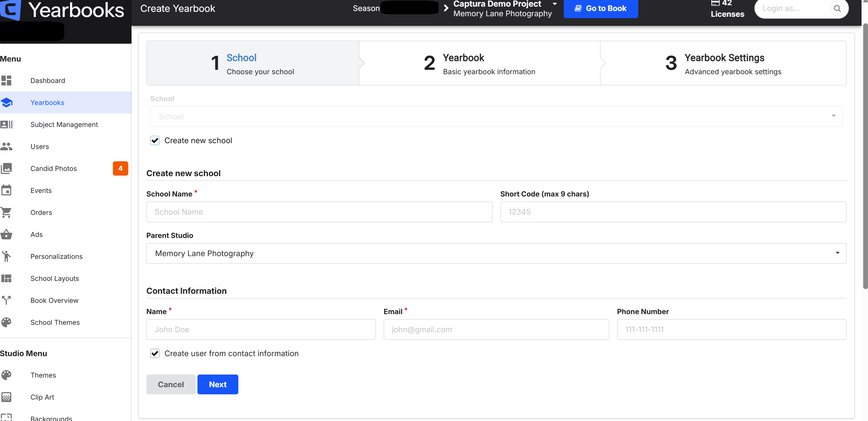This screenshot has height=421, width=868.
Task: Click the Yearbooks graduation cap icon
Action: pyautogui.click(x=6, y=103)
